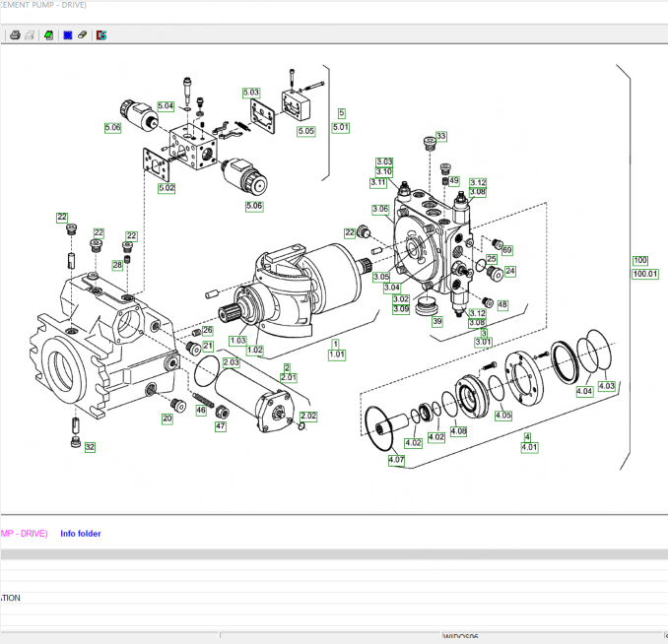This screenshot has width=668, height=644.
Task: Click the red and cyan toolbar icon
Action: pos(100,34)
